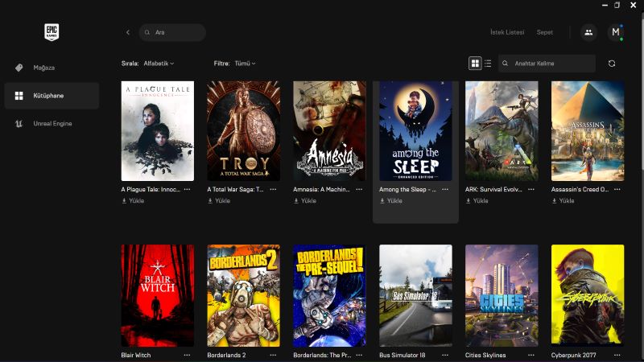The height and width of the screenshot is (362, 644).
Task: Open the Unreal Engine section
Action: point(52,124)
